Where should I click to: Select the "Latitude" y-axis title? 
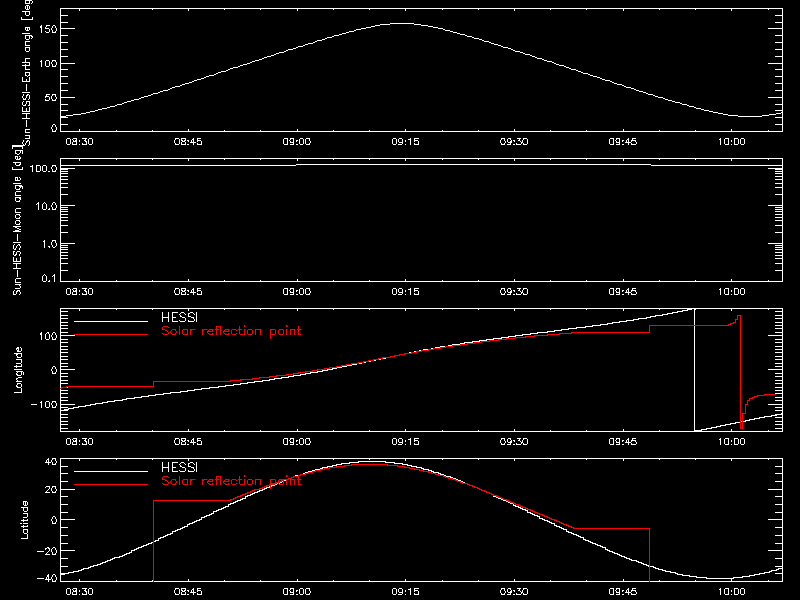pos(24,520)
